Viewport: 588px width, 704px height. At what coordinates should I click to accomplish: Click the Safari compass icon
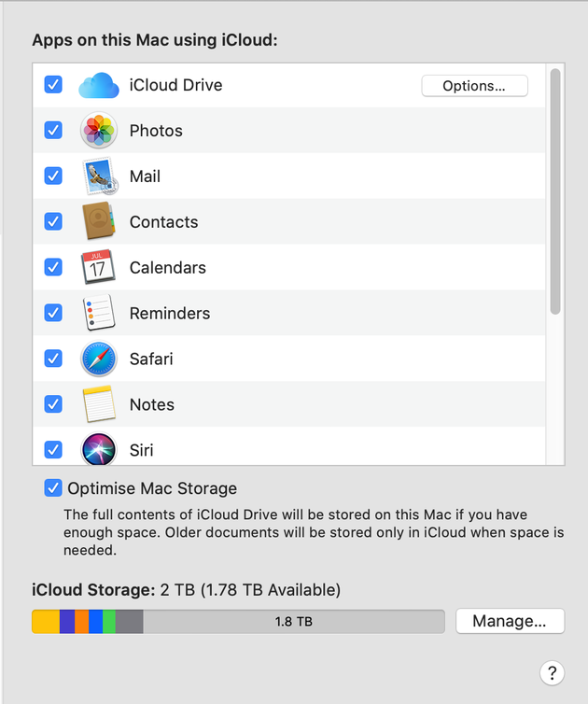point(99,359)
